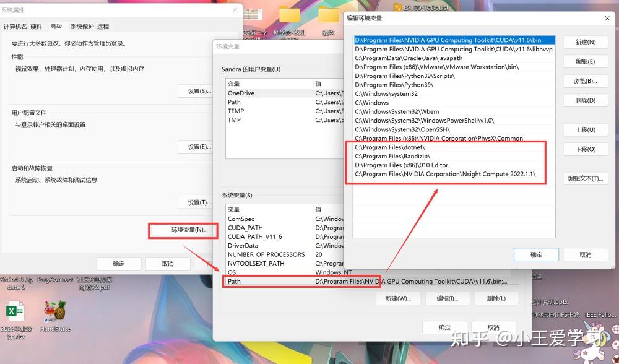The height and width of the screenshot is (364, 619).
Task: Click the 下移(O) button
Action: click(x=585, y=149)
